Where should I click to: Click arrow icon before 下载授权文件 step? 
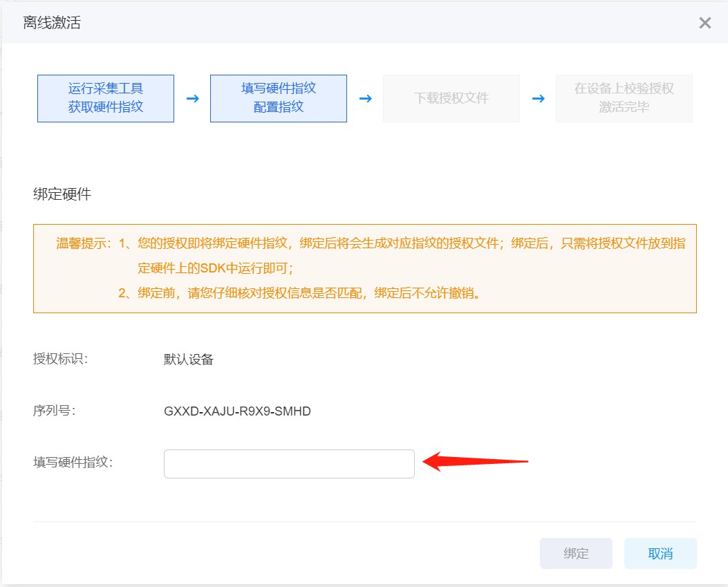pos(366,98)
